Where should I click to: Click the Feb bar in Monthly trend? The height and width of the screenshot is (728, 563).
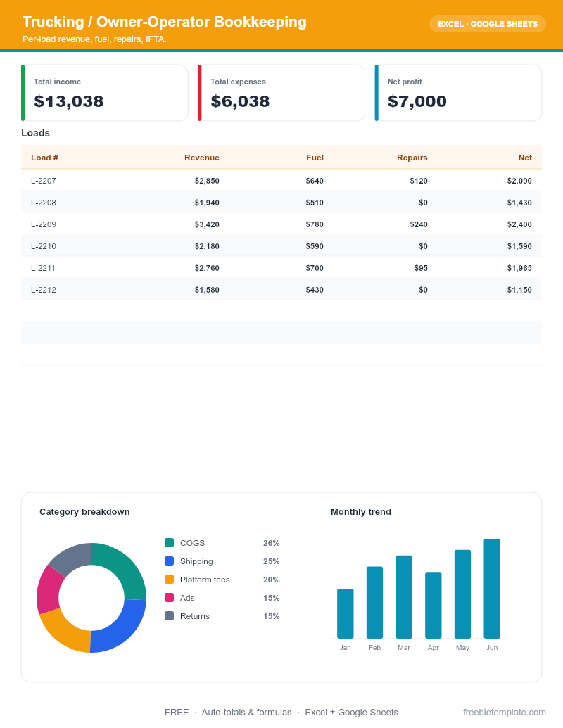(374, 603)
